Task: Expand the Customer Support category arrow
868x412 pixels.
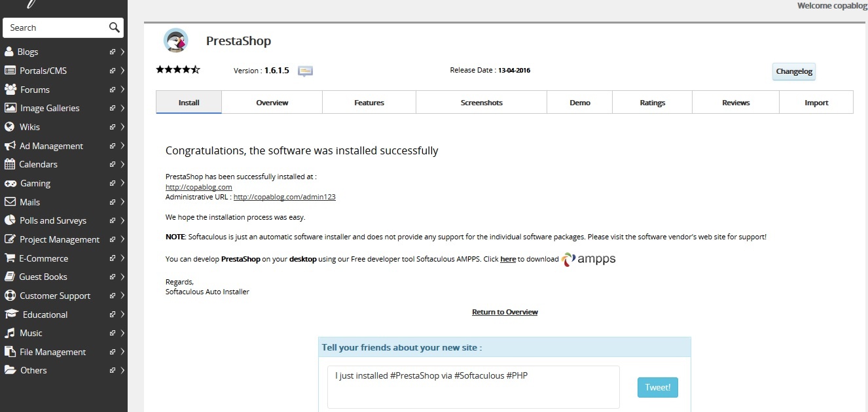Action: [122, 296]
